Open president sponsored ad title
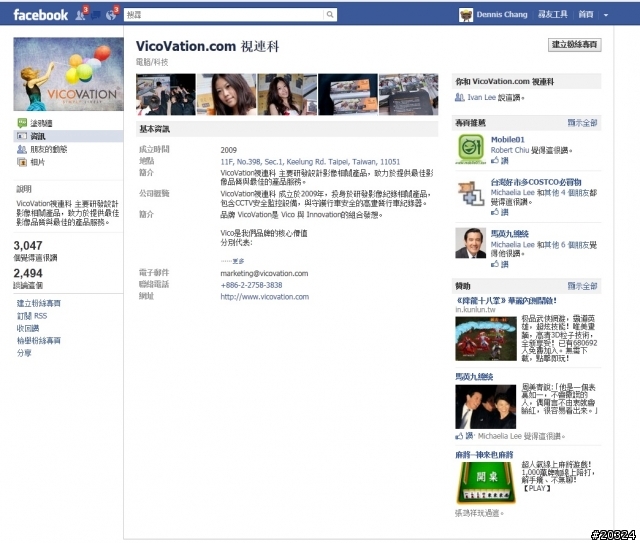The image size is (640, 543). point(474,377)
